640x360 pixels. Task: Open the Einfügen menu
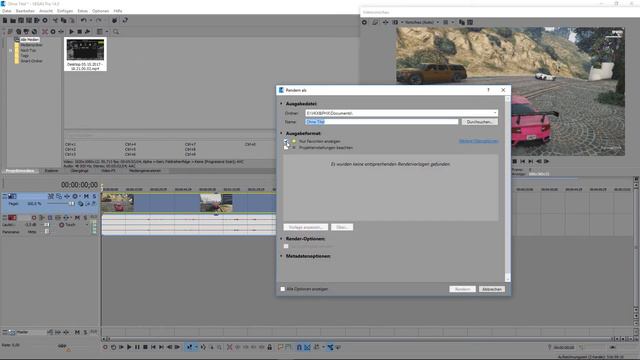point(65,11)
